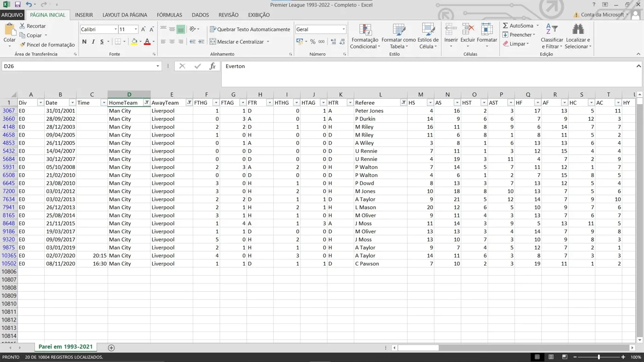Toggle italic I formatting

tap(93, 42)
